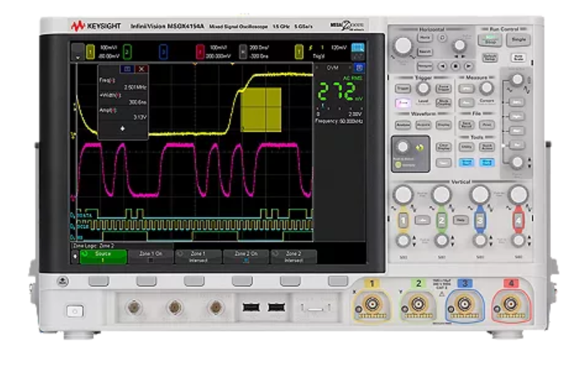This screenshot has height=365, width=588.
Task: Select the +Width measurement row
Action: (x=123, y=99)
